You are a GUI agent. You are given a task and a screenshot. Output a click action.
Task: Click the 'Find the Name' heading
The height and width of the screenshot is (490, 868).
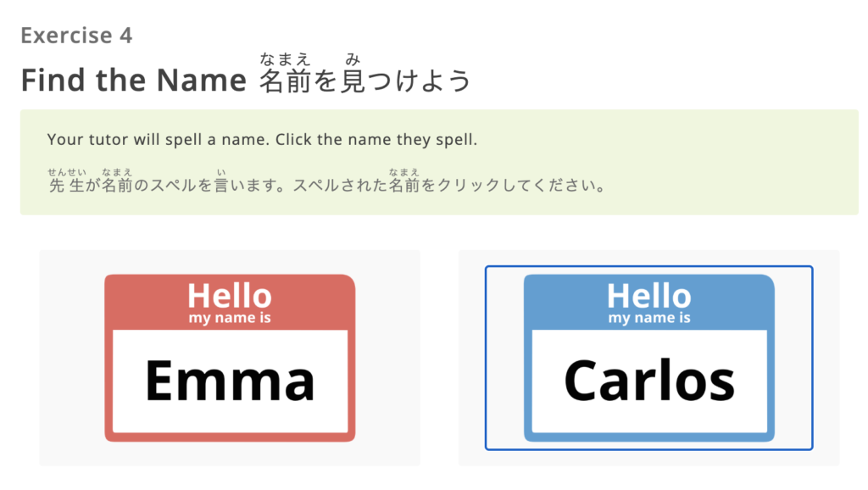pyautogui.click(x=132, y=81)
